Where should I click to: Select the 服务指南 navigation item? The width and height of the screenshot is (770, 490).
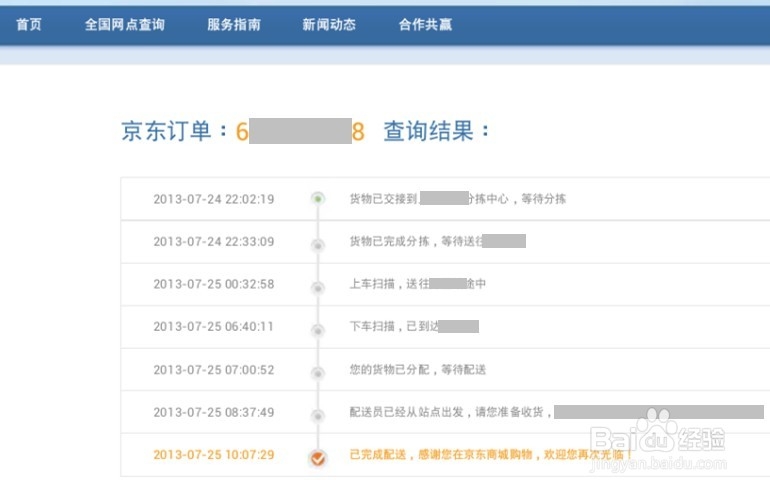[234, 25]
